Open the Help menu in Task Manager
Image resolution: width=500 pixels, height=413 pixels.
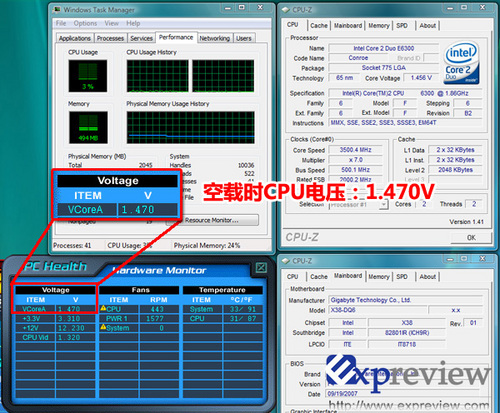133,23
